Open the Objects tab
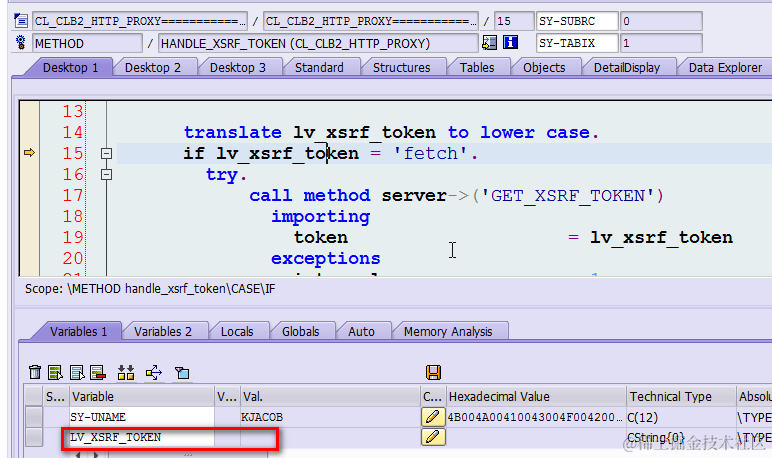 (544, 67)
